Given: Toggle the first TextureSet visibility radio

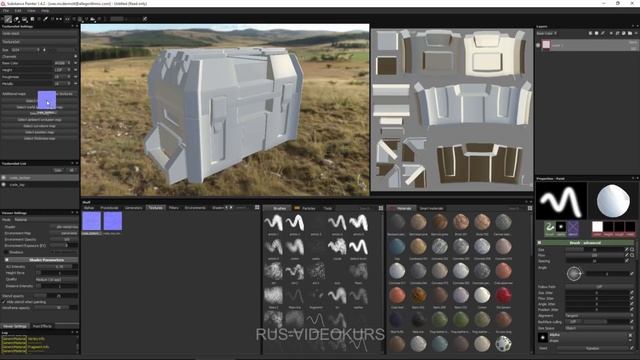Looking at the screenshot, I should 4,178.
